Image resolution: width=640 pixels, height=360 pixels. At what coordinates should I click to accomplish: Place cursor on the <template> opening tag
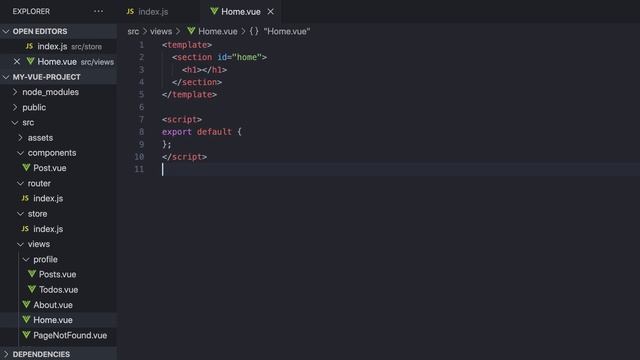[187, 45]
